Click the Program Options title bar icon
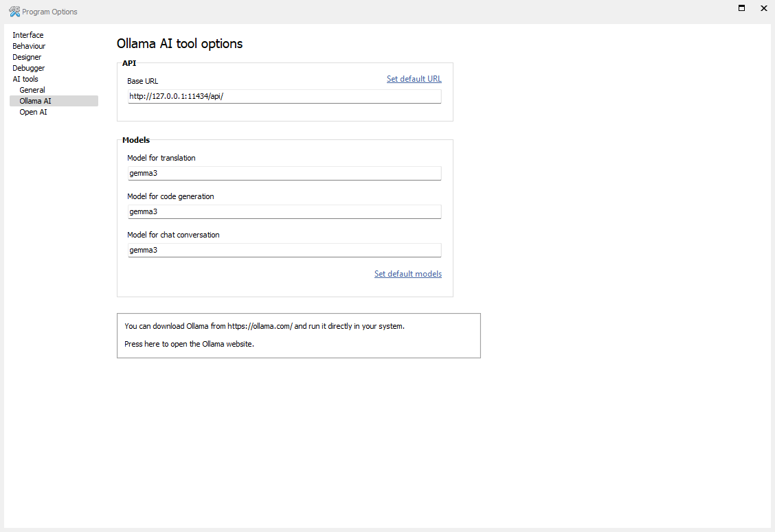This screenshot has height=532, width=775. 14,11
